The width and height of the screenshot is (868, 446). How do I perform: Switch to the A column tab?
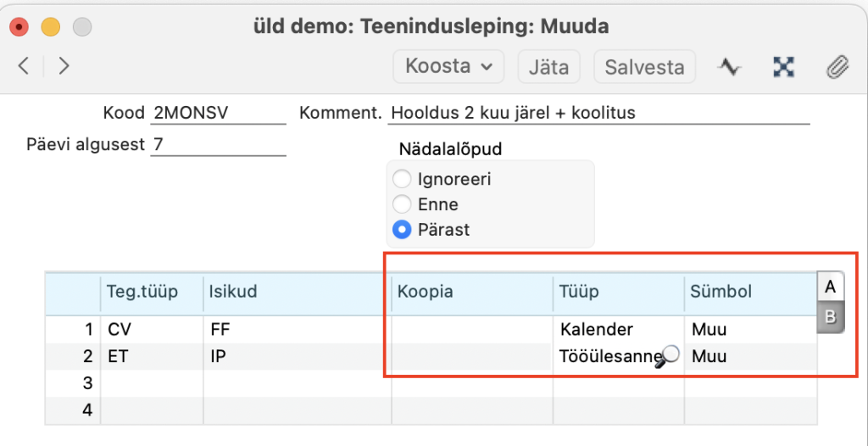[x=830, y=287]
